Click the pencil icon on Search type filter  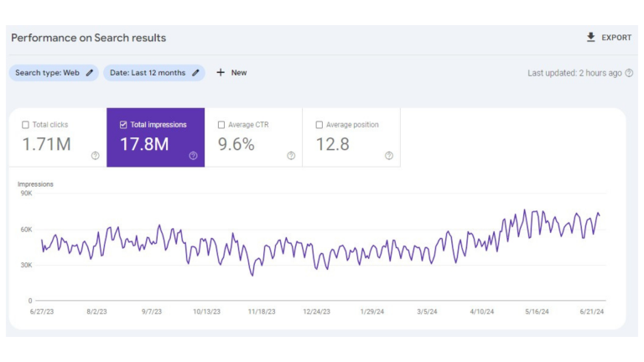[90, 73]
